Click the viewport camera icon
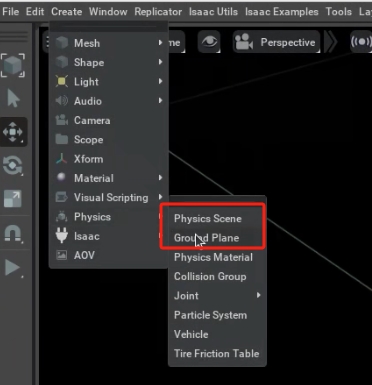Screen dimensions: 372x385 click(x=244, y=42)
